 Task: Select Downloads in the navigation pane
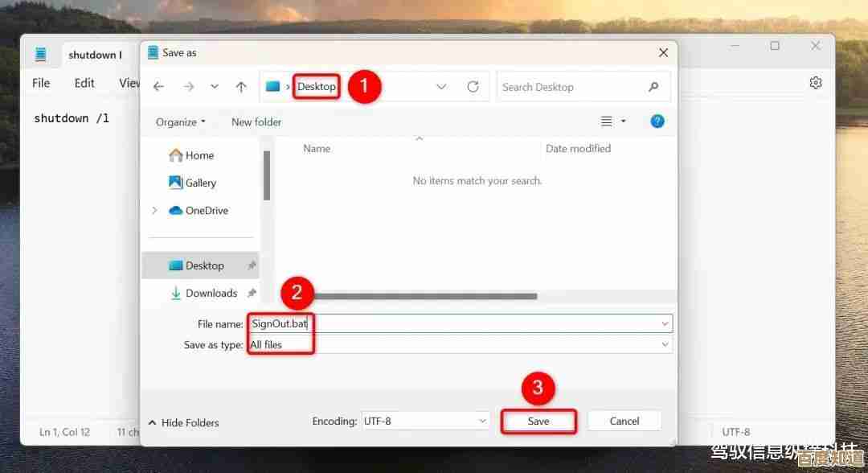coord(211,293)
